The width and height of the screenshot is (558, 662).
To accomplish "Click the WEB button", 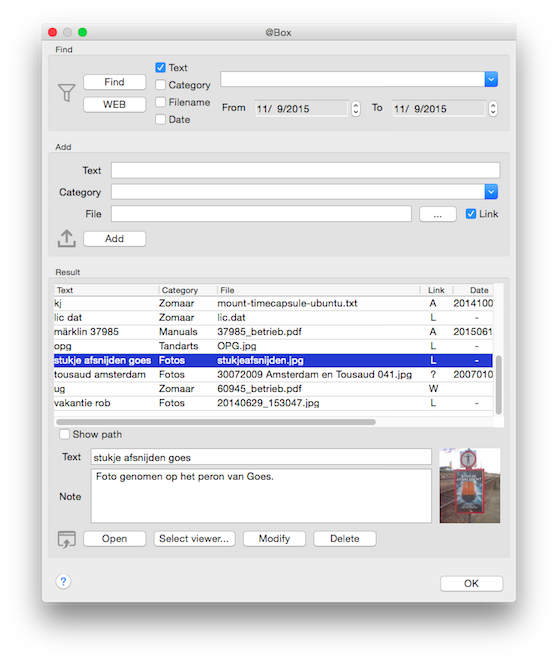I will [114, 104].
